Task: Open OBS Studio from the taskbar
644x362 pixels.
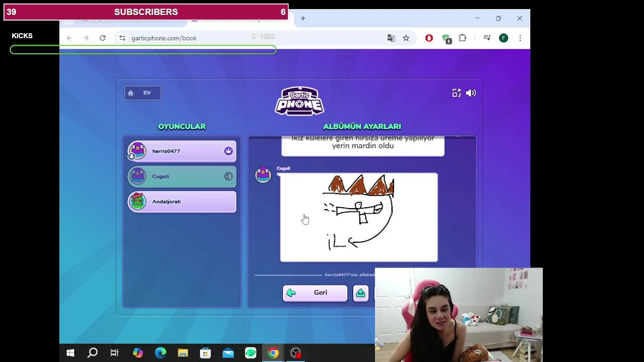Action: click(296, 353)
